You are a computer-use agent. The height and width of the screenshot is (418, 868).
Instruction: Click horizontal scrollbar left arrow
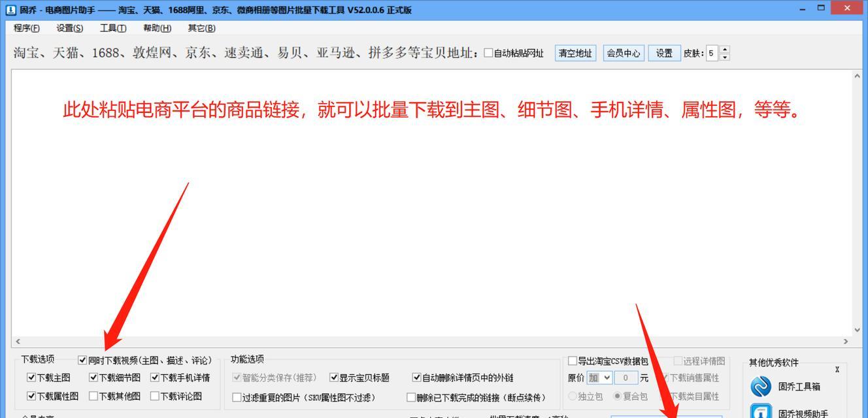click(x=18, y=341)
